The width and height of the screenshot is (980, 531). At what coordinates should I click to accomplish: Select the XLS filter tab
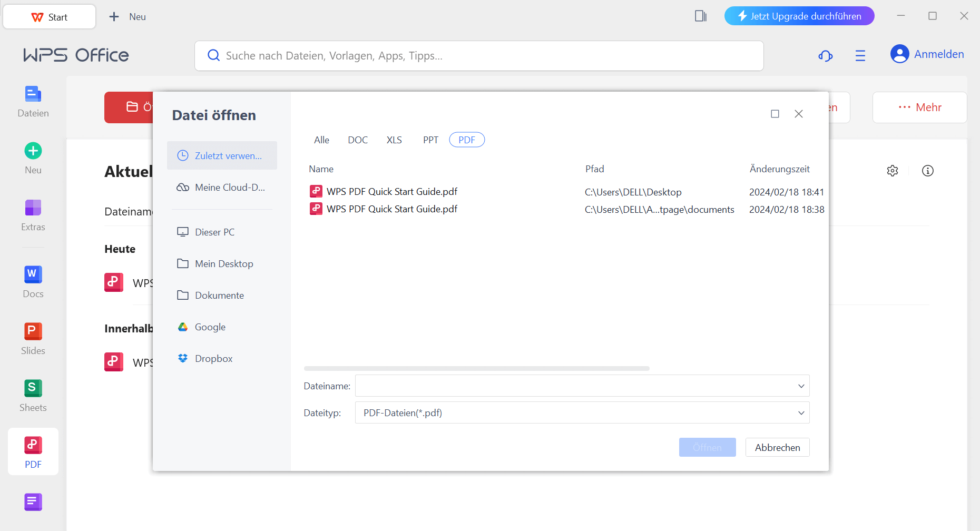point(394,140)
